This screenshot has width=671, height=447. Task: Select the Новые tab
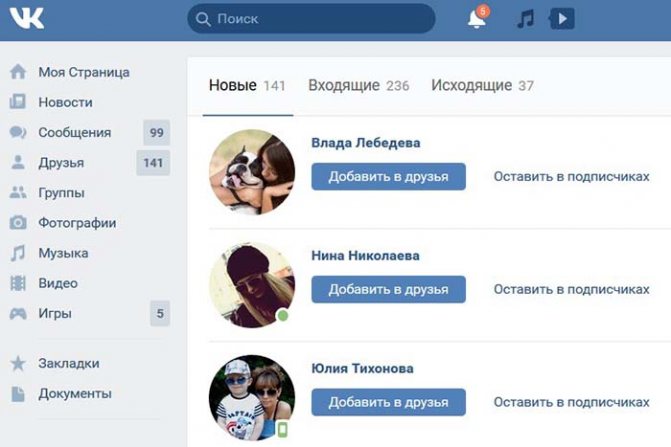click(247, 86)
